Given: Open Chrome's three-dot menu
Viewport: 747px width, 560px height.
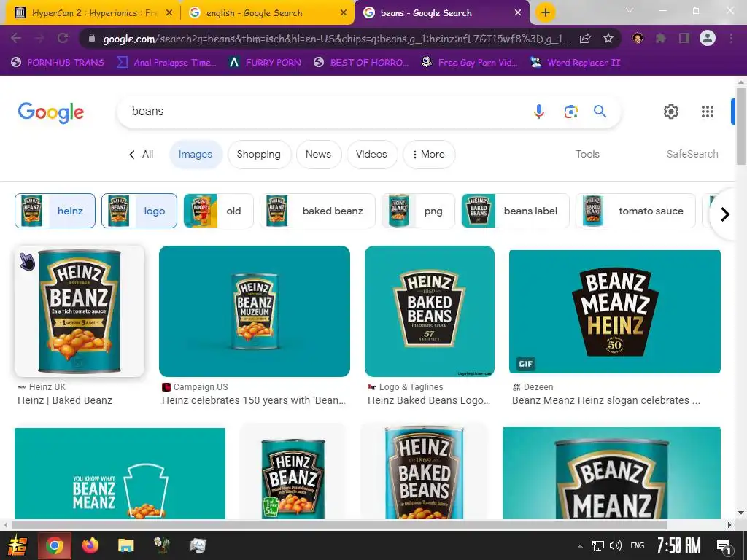Looking at the screenshot, I should 731,38.
